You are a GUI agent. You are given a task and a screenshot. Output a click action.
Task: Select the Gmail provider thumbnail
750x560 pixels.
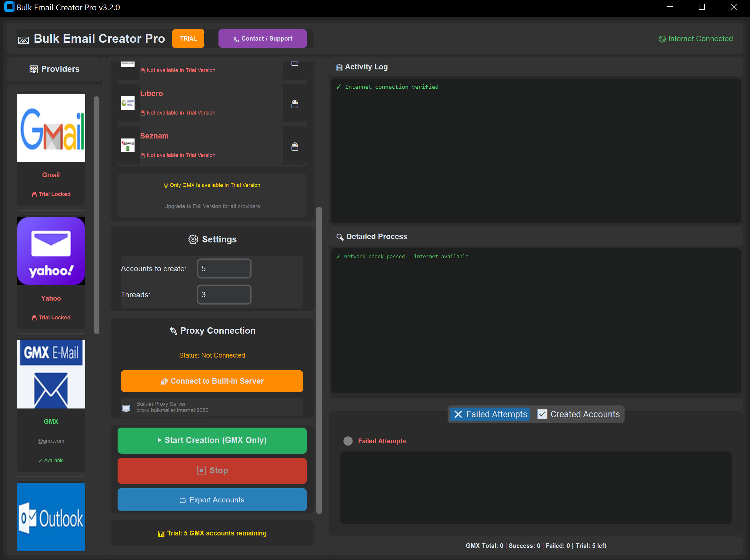pyautogui.click(x=51, y=128)
